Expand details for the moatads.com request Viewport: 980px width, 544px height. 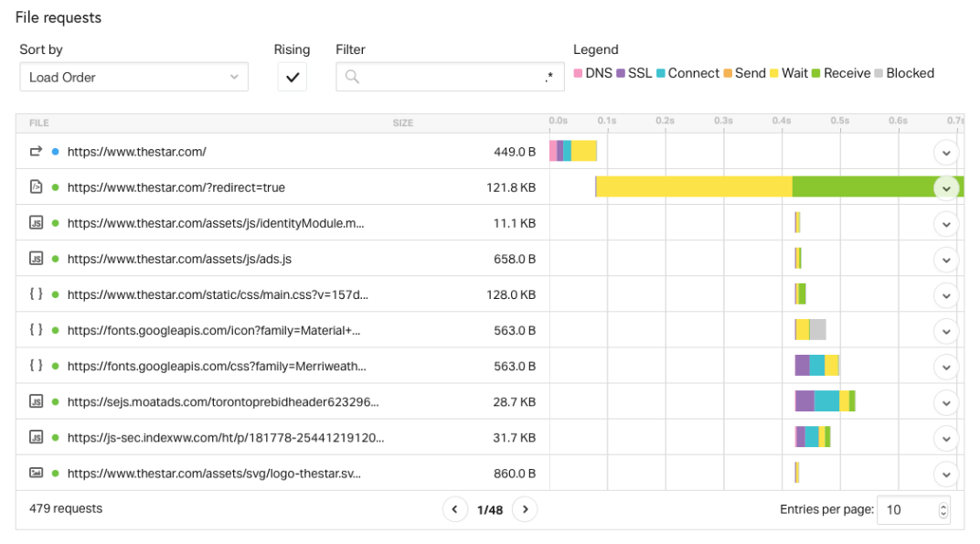point(946,402)
